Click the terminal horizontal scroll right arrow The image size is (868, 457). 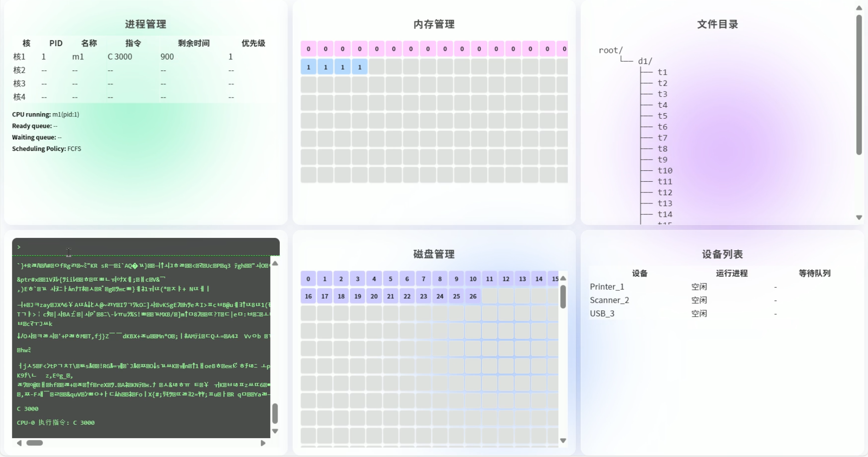[263, 443]
